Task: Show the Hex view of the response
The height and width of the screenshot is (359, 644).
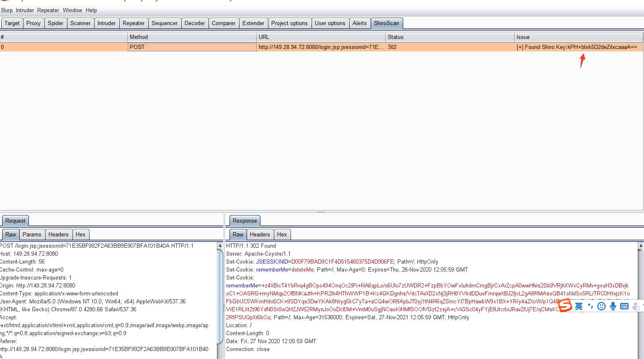Action: 282,234
